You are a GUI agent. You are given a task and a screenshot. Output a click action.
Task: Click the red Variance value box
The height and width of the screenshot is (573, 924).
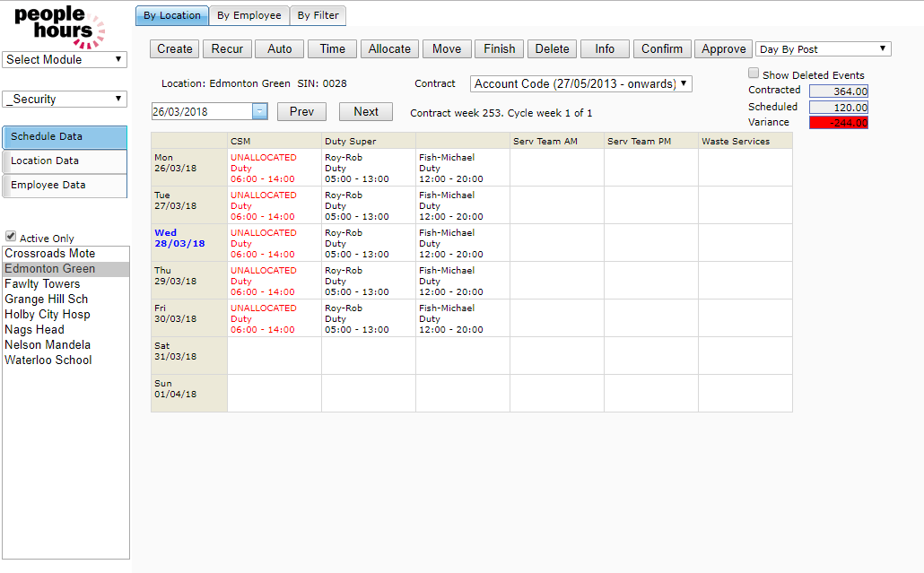coord(838,123)
